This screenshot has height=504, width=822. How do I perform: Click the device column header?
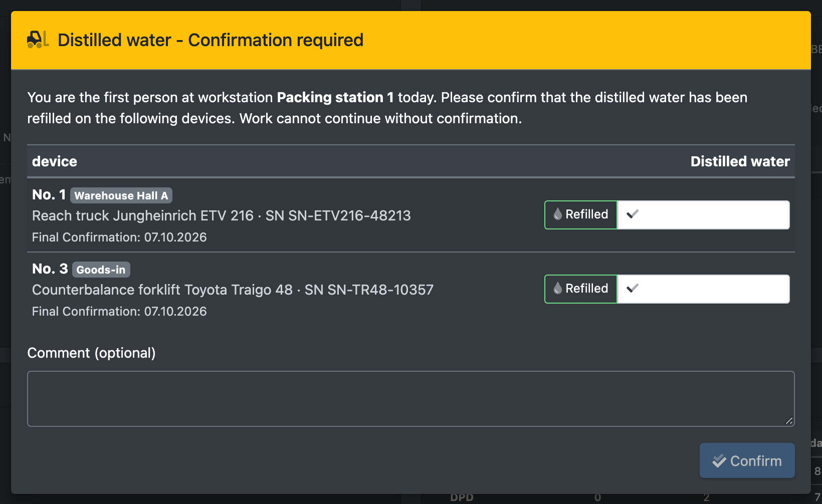point(55,161)
